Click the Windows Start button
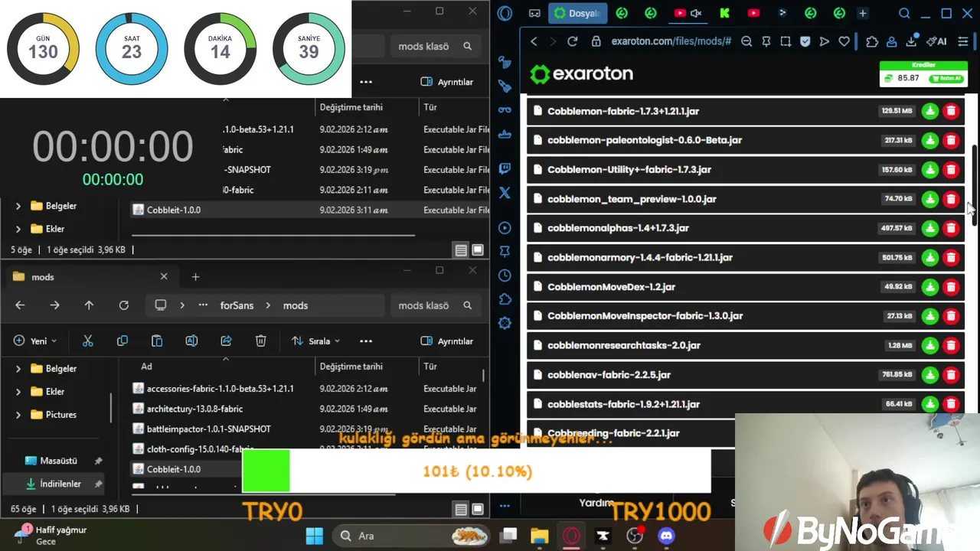The image size is (980, 551). 315,536
